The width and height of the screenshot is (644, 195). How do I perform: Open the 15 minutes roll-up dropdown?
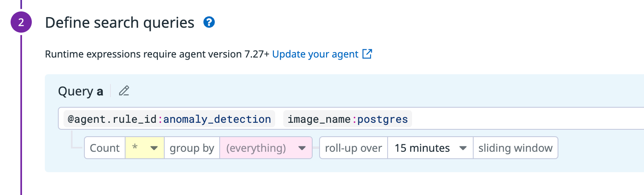pyautogui.click(x=430, y=148)
